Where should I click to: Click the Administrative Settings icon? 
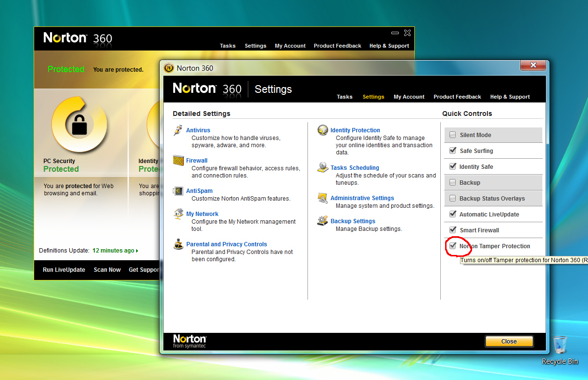(x=323, y=198)
